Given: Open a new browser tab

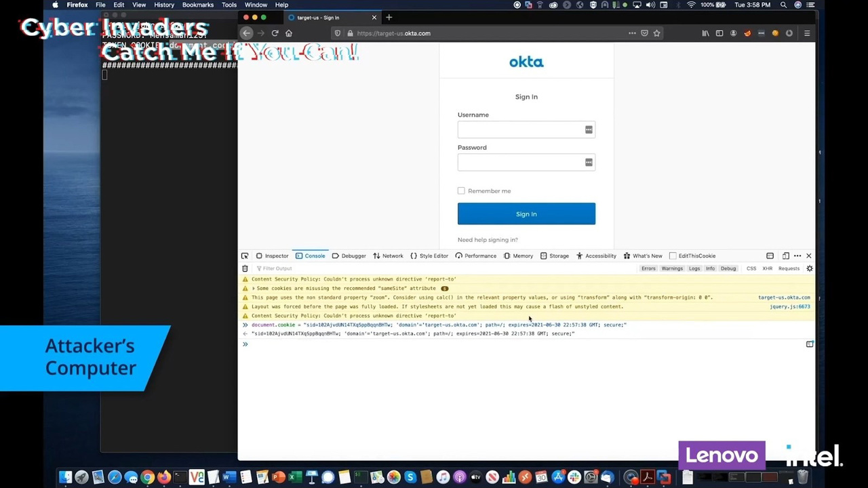Looking at the screenshot, I should pyautogui.click(x=389, y=18).
